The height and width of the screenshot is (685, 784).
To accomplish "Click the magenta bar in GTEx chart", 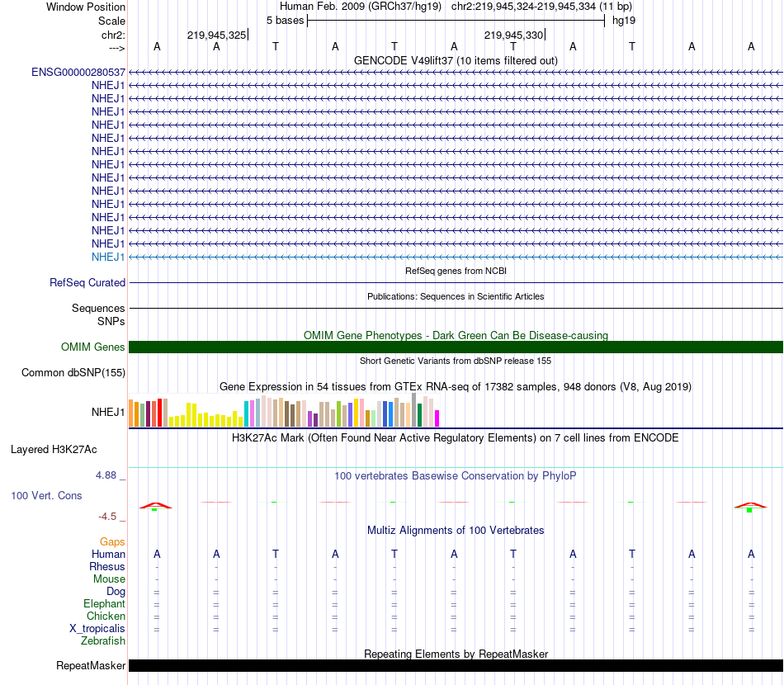I will pos(437,418).
